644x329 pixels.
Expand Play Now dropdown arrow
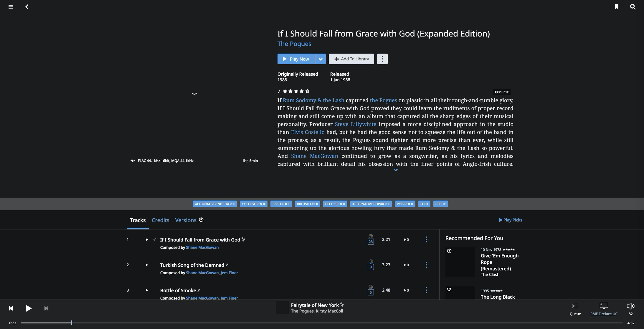pos(320,59)
